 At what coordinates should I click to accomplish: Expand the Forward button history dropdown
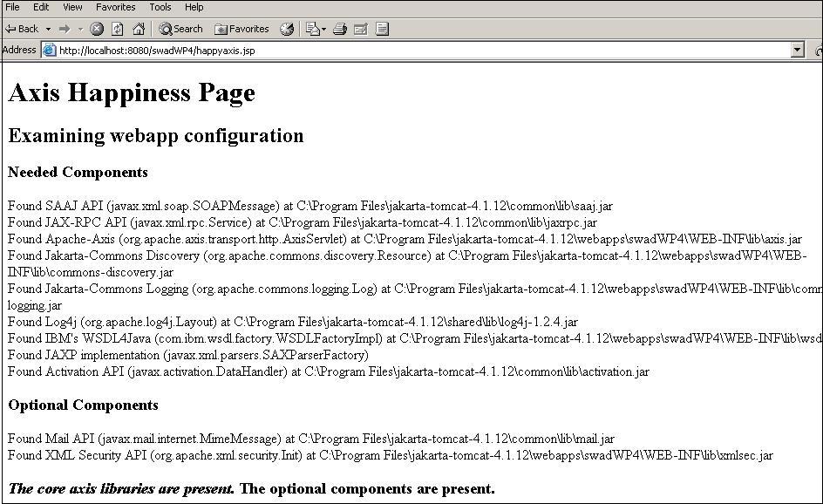(80, 28)
